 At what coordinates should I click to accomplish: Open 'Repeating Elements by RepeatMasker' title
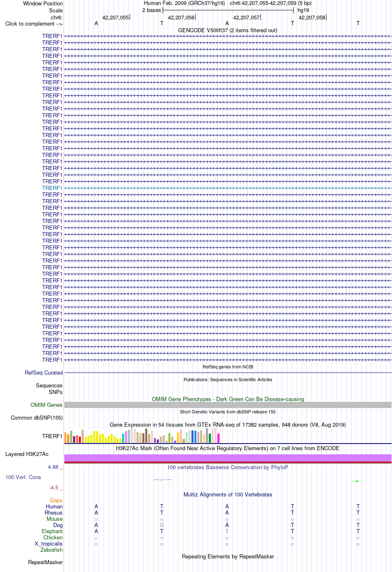[228, 556]
